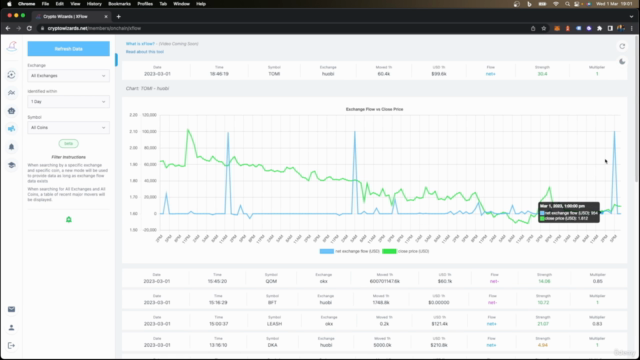Click the Wi-Fi icon in menu bar
Image resolution: width=640 pixels, height=360 pixels.
(x=556, y=4)
